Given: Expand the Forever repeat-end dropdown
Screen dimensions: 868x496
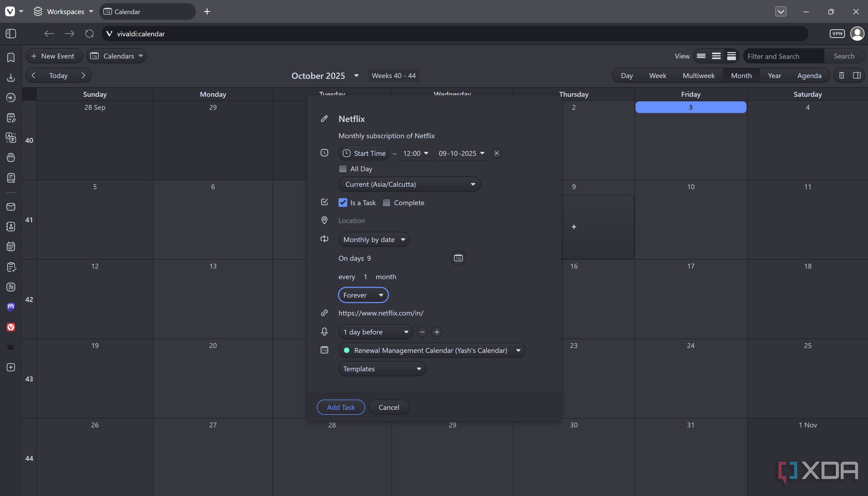Looking at the screenshot, I should (363, 295).
